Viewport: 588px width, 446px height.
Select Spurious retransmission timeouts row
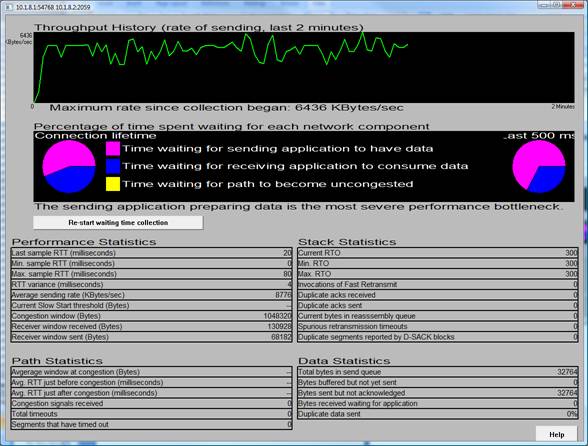coord(438,326)
